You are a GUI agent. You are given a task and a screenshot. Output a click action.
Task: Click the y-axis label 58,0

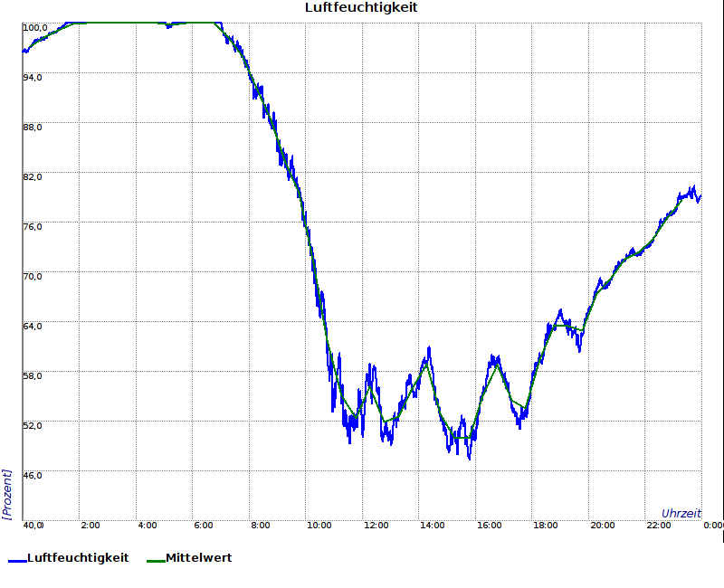tap(33, 375)
